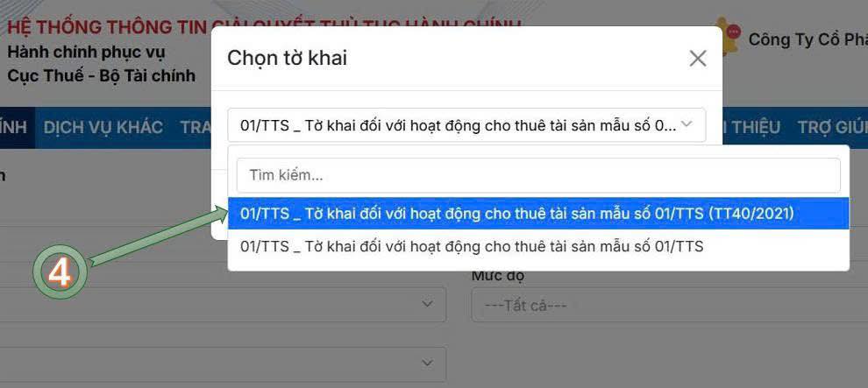The image size is (868, 388).
Task: Close the Chọn tờ khai dialog
Action: pos(698,58)
